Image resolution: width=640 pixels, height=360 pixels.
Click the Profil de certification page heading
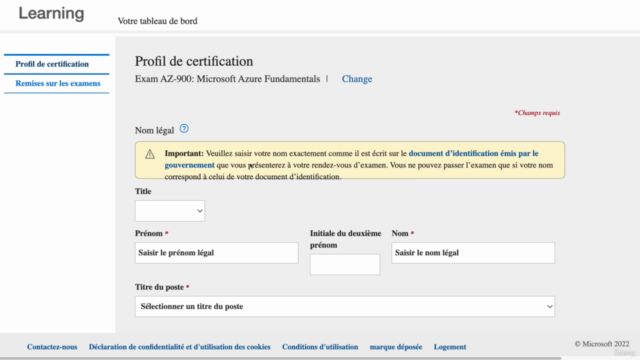[194, 61]
